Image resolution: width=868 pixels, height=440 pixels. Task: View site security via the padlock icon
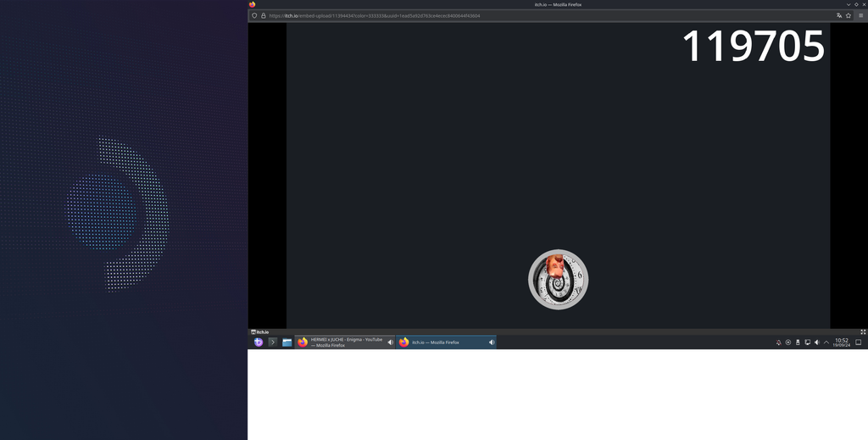(x=264, y=15)
